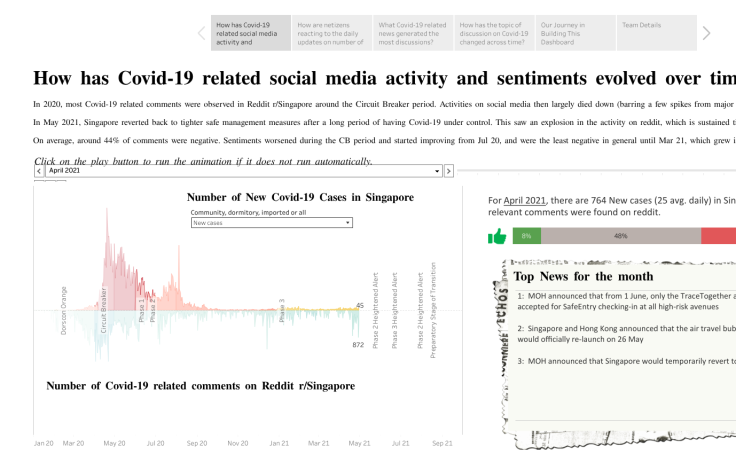Screen dimensions: 736x454
Task: Open the April 2021 month dropdown
Action: click(244, 171)
